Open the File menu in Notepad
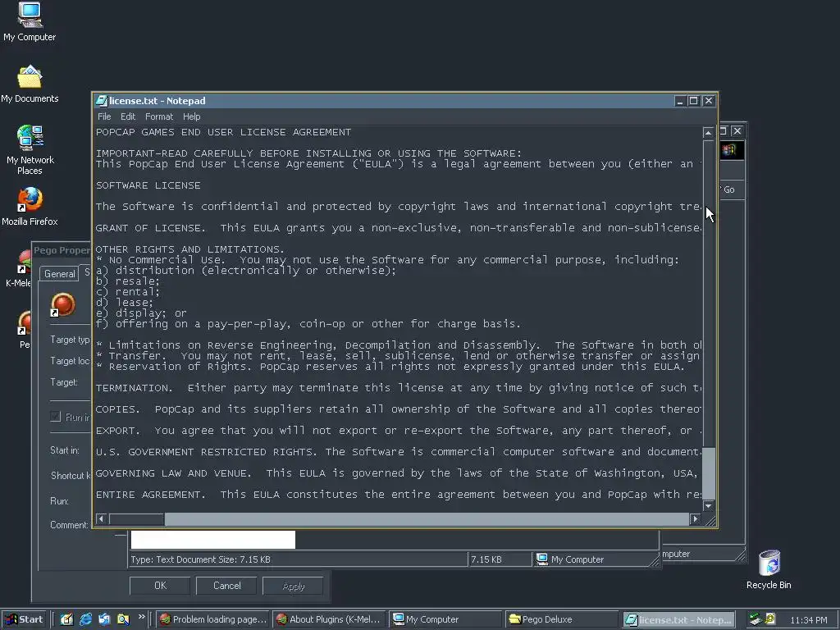 [x=104, y=116]
